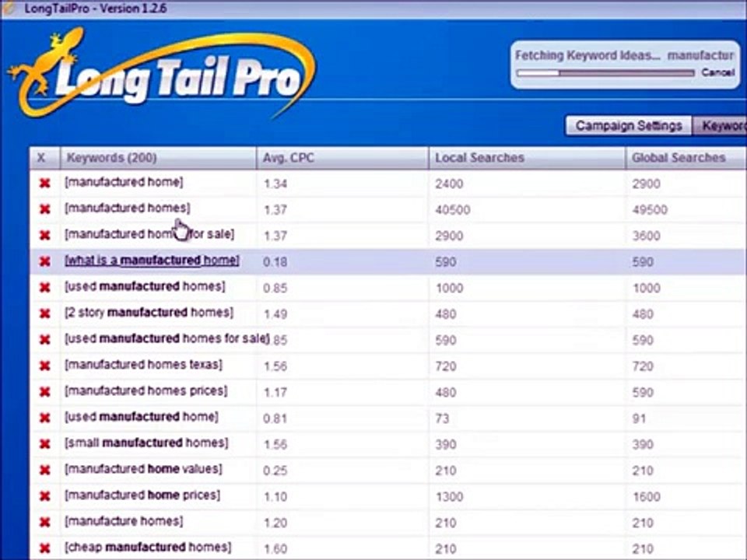Image resolution: width=747 pixels, height=560 pixels.
Task: Sort by Global Searches column header
Action: (x=686, y=158)
